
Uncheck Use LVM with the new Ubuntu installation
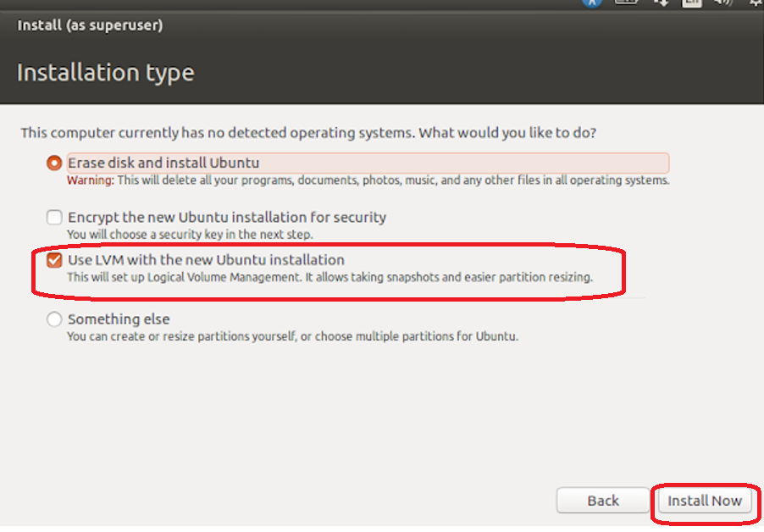pyautogui.click(x=54, y=260)
